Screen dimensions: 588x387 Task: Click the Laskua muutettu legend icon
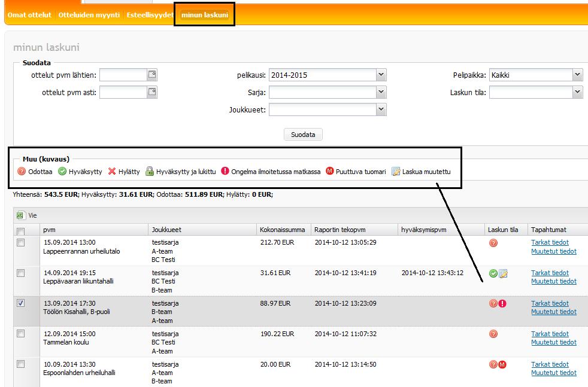396,171
